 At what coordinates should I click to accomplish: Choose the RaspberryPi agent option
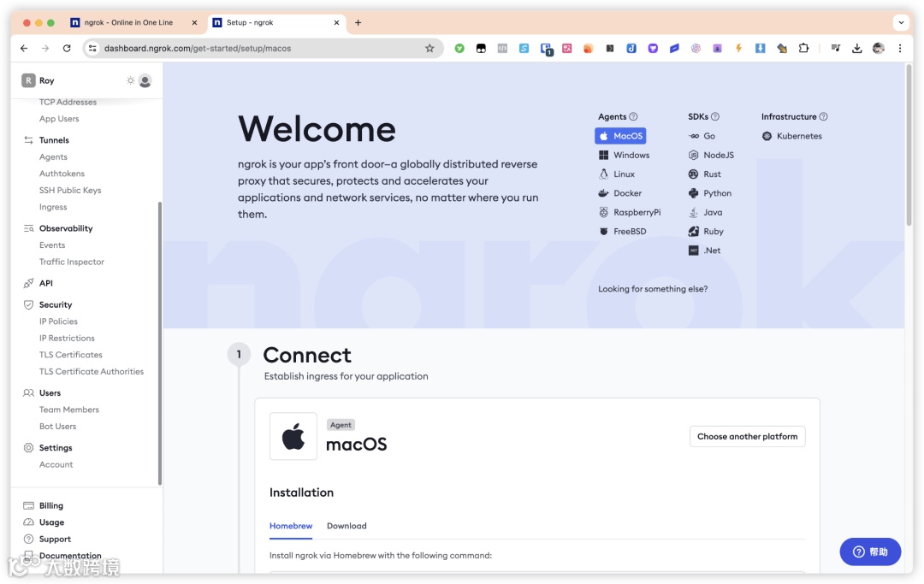click(x=630, y=213)
